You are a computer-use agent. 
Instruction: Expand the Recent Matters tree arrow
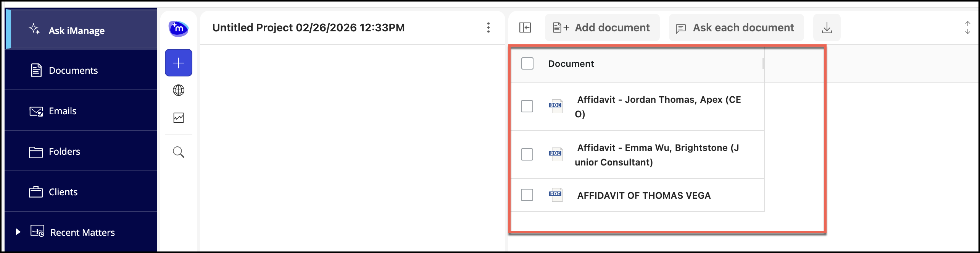point(18,232)
